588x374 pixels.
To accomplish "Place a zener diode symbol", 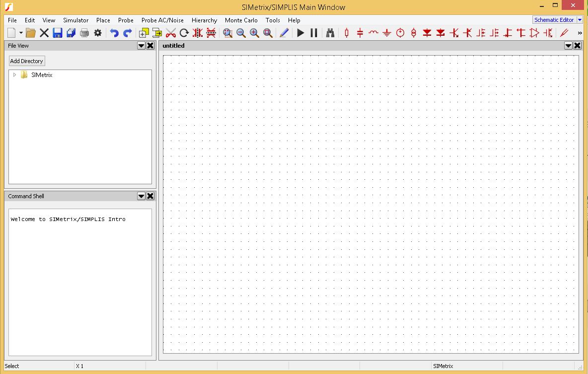I will point(441,33).
